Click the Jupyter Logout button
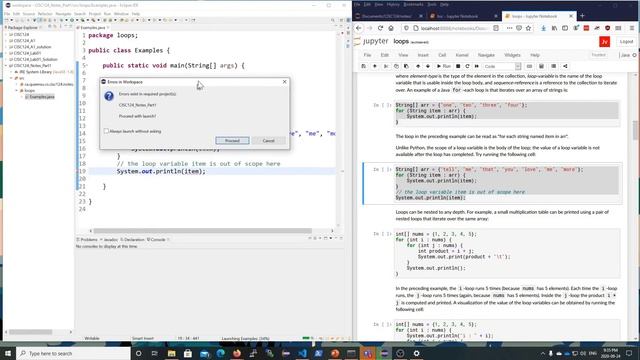This screenshot has height=360, width=640. click(626, 42)
